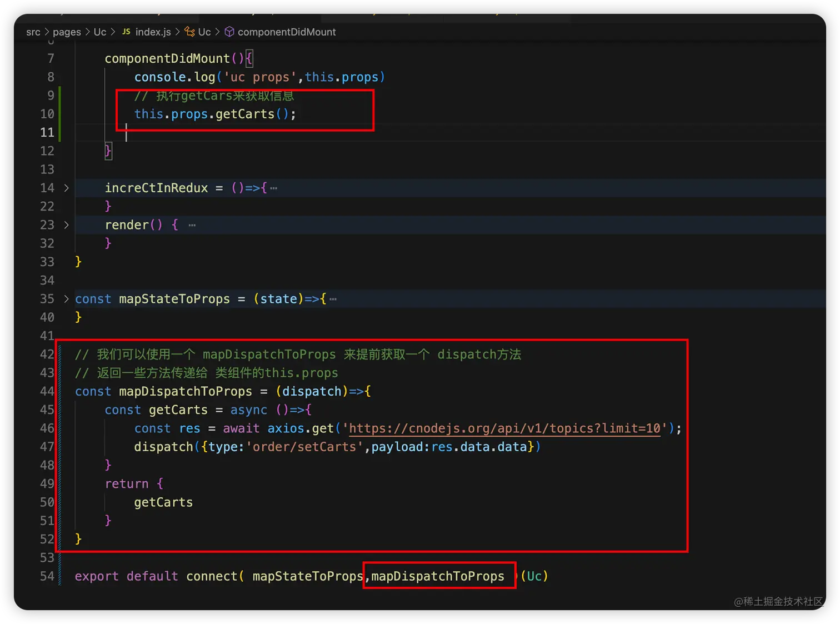Click the (Uc) argument on line 54
The width and height of the screenshot is (840, 624).
point(534,576)
